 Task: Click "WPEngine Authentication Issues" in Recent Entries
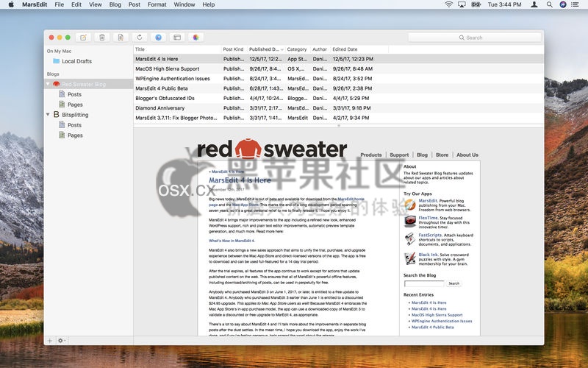click(x=442, y=321)
